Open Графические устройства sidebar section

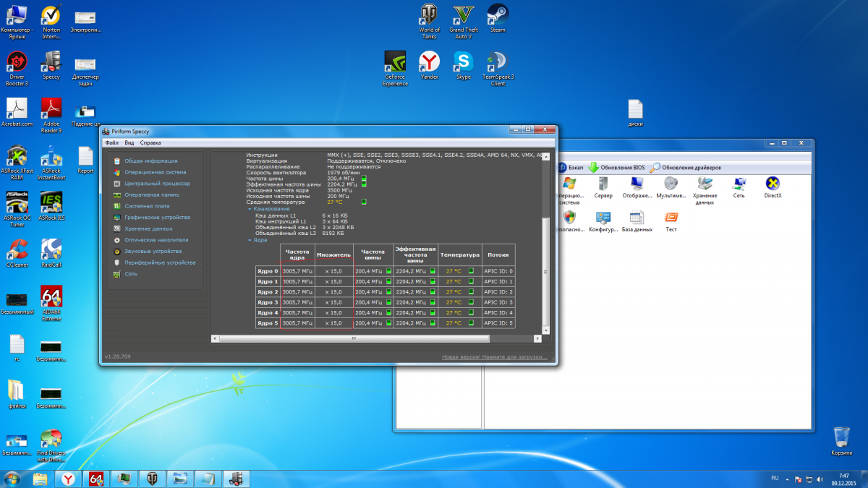[157, 217]
